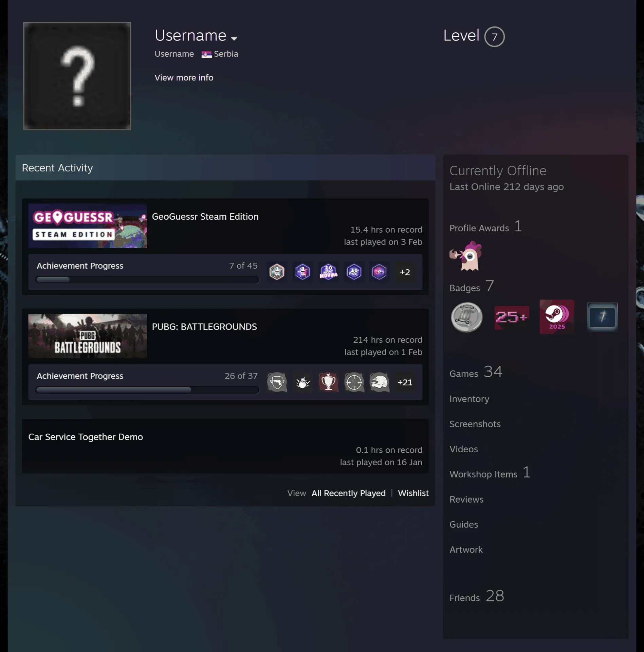644x652 pixels.
Task: View All Recently Played games
Action: click(348, 493)
